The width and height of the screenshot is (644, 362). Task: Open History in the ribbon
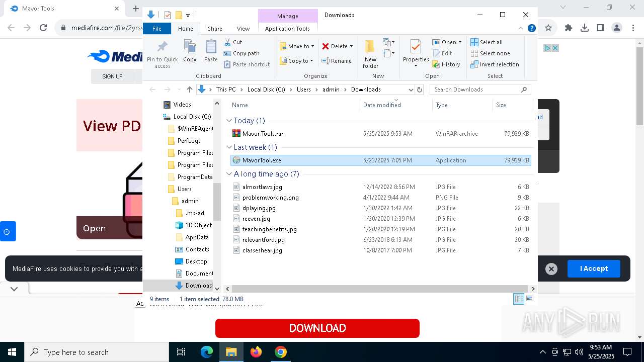446,64
